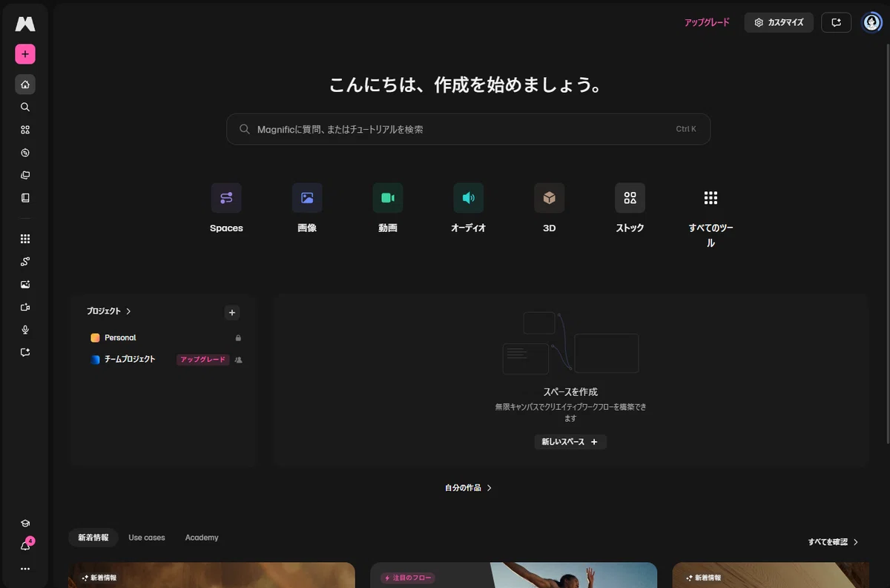Click the user avatar in top right
This screenshot has height=588, width=890.
pos(871,22)
